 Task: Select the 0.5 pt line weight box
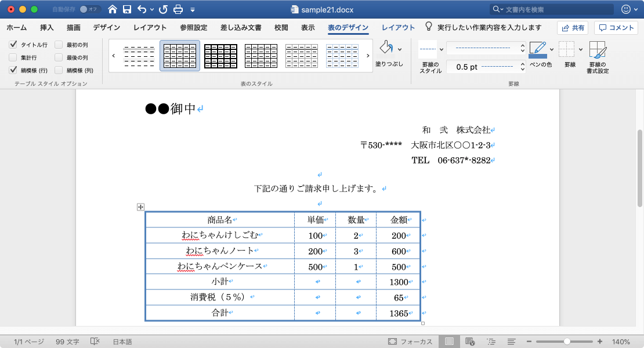point(486,67)
